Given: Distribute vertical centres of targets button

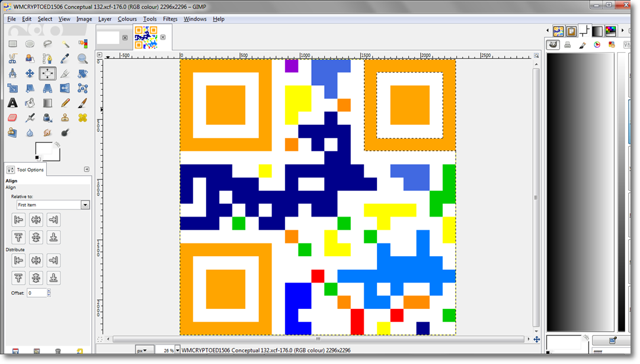Looking at the screenshot, I should coord(36,278).
